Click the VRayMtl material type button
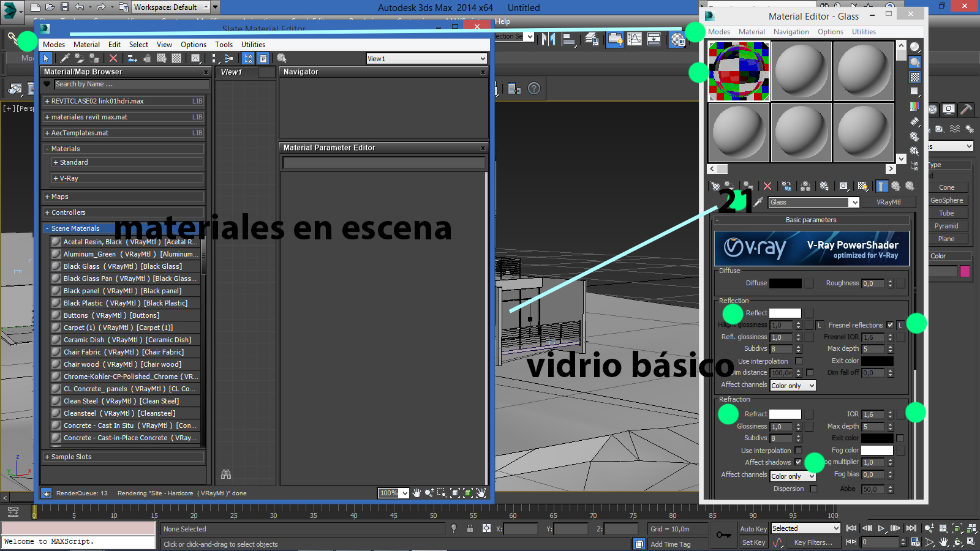This screenshot has height=551, width=980. point(888,202)
